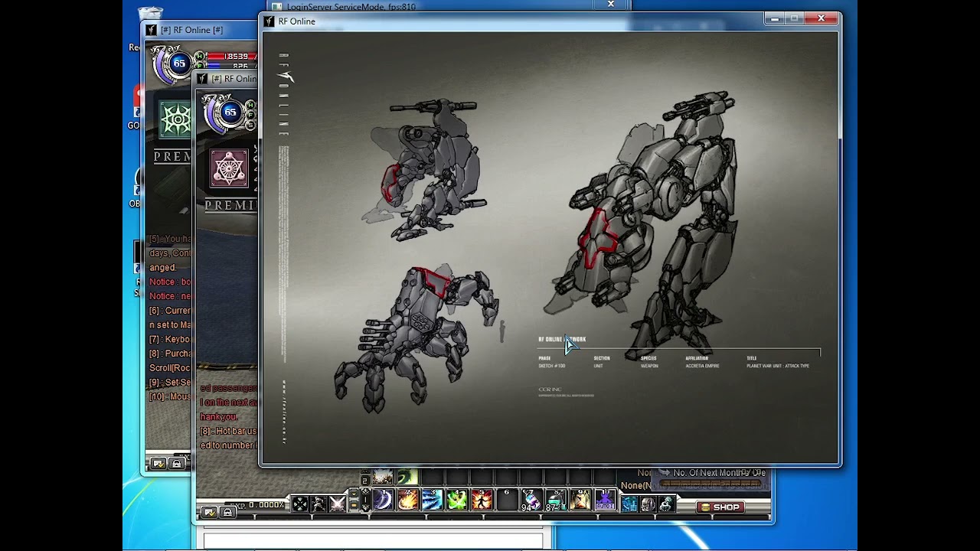Use hotbar slot 5 red figure skill
This screenshot has height=551, width=980.
(482, 500)
